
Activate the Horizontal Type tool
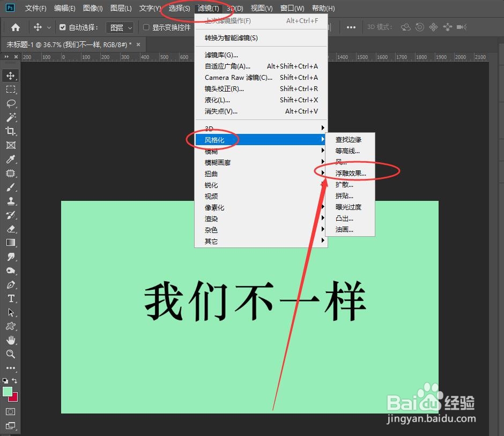point(11,298)
